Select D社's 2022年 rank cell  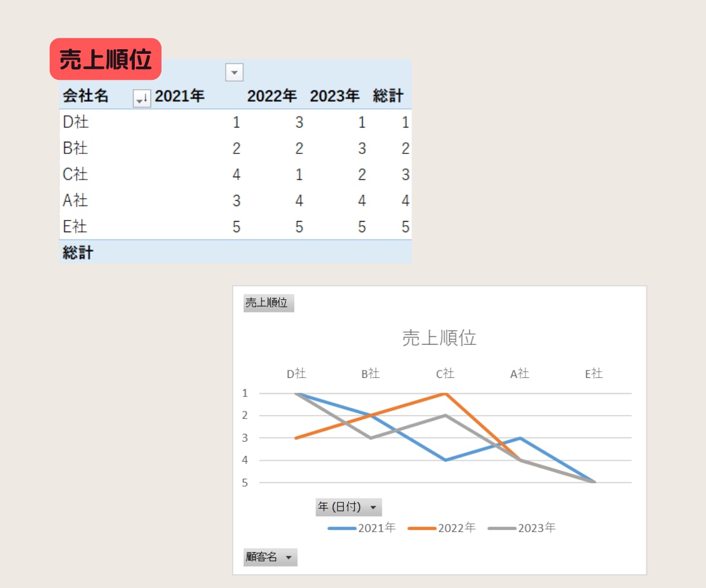299,122
